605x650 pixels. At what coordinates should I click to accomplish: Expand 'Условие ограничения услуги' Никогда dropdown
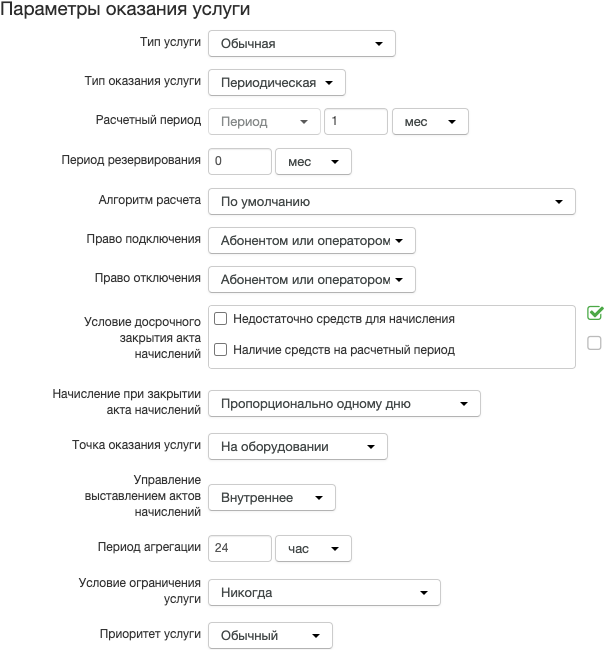tap(324, 592)
